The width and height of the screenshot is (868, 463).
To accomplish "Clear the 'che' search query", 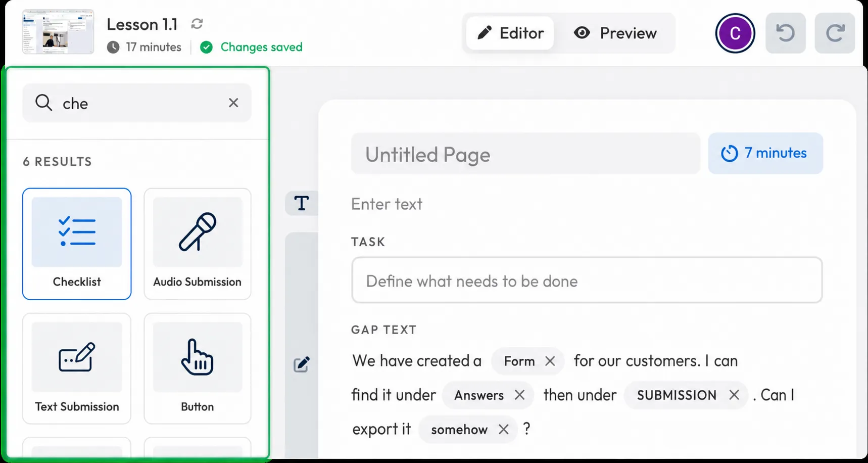I will 233,103.
